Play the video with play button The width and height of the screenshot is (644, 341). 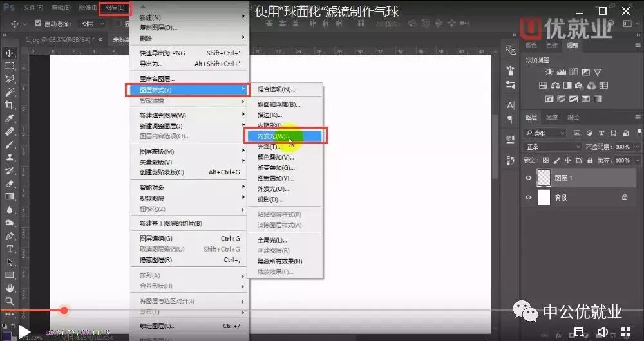coord(24,331)
